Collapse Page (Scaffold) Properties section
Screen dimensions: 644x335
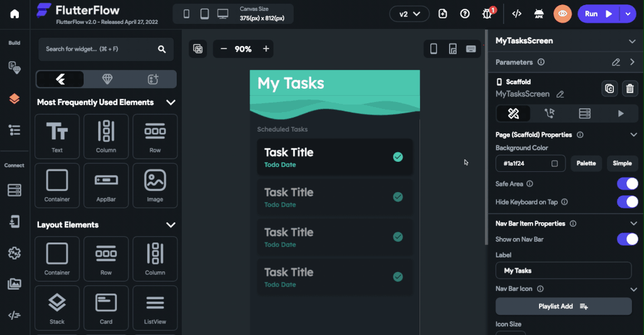[x=634, y=135]
